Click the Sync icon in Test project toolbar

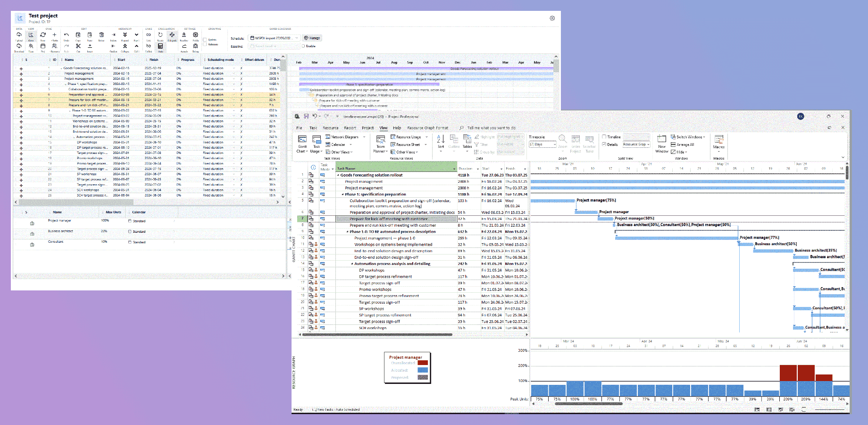pos(42,34)
